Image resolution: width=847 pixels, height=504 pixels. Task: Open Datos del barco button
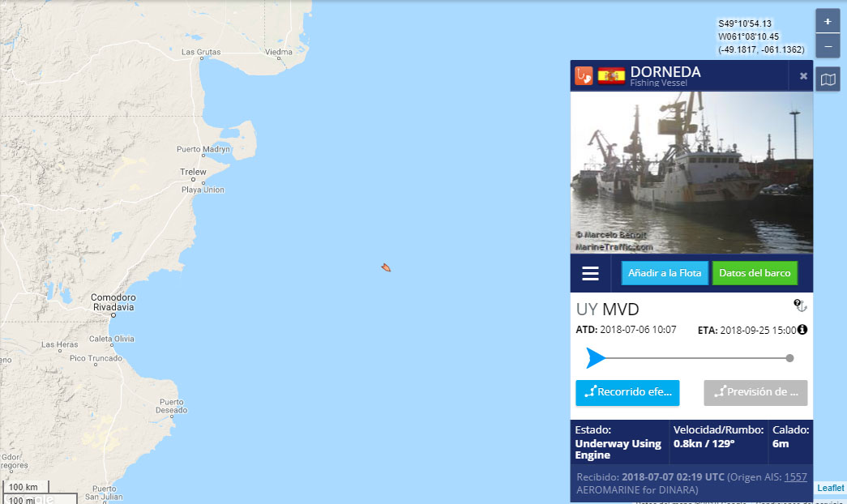click(x=755, y=273)
